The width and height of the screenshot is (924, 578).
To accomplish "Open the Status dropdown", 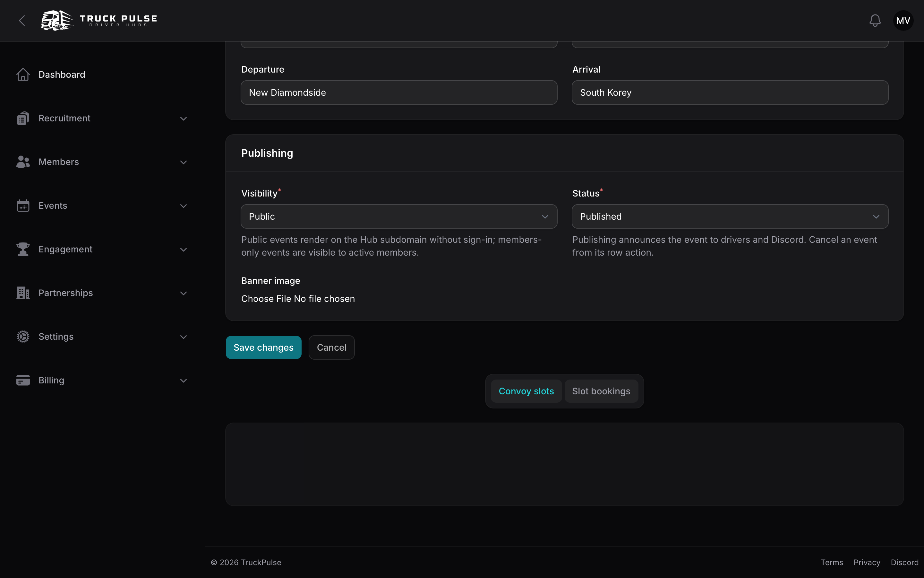I will point(730,216).
